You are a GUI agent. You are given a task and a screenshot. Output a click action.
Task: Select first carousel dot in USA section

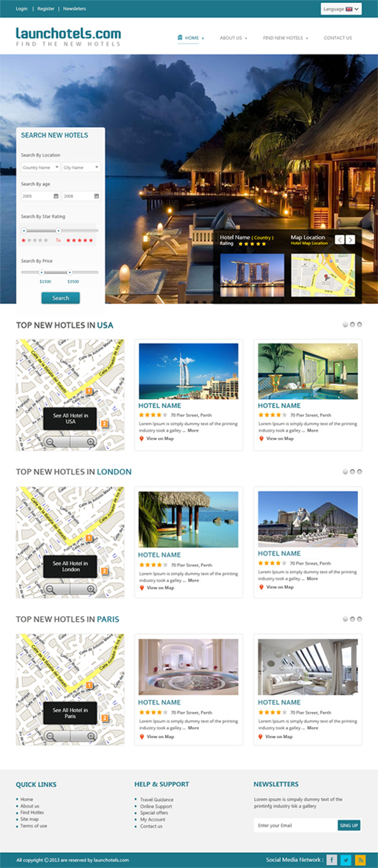pos(345,325)
